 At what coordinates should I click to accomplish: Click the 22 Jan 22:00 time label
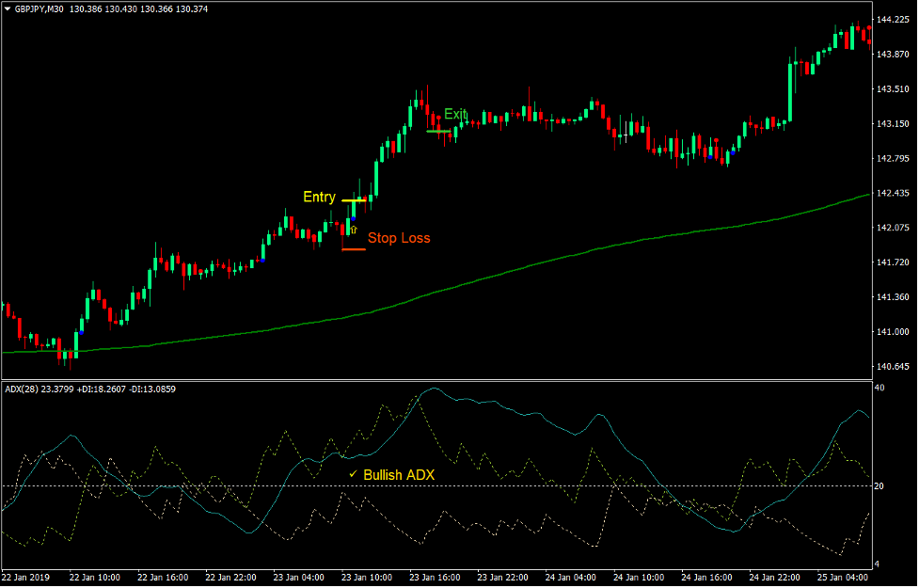230,578
